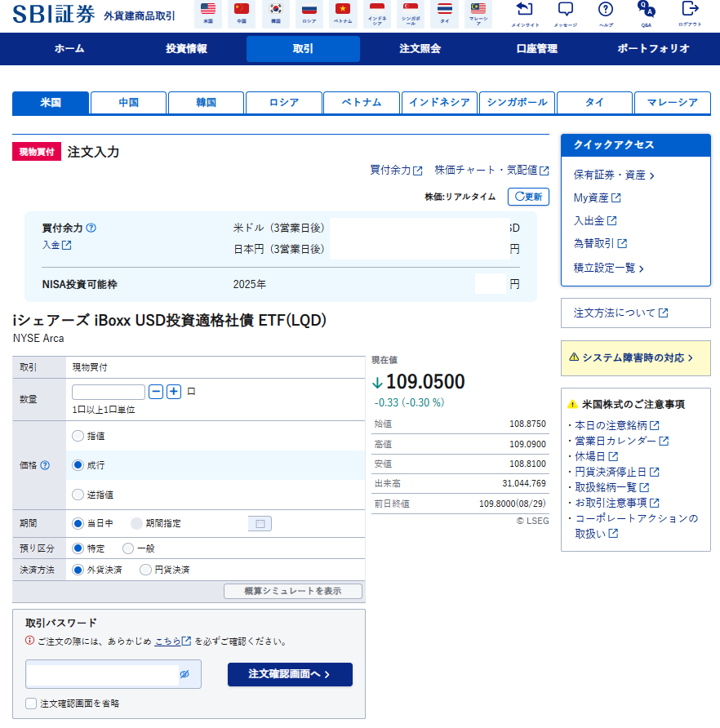Switch to マレーシア market tab
720x728 pixels.
(x=672, y=103)
